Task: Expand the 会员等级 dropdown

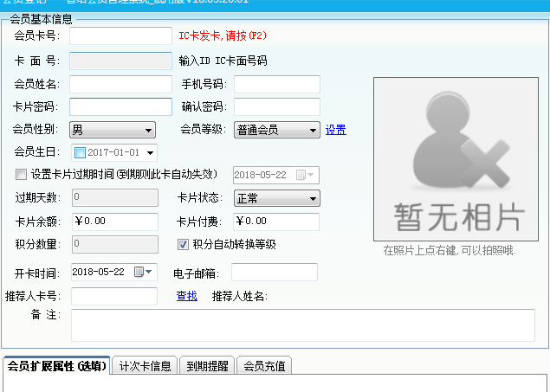Action: tap(313, 131)
